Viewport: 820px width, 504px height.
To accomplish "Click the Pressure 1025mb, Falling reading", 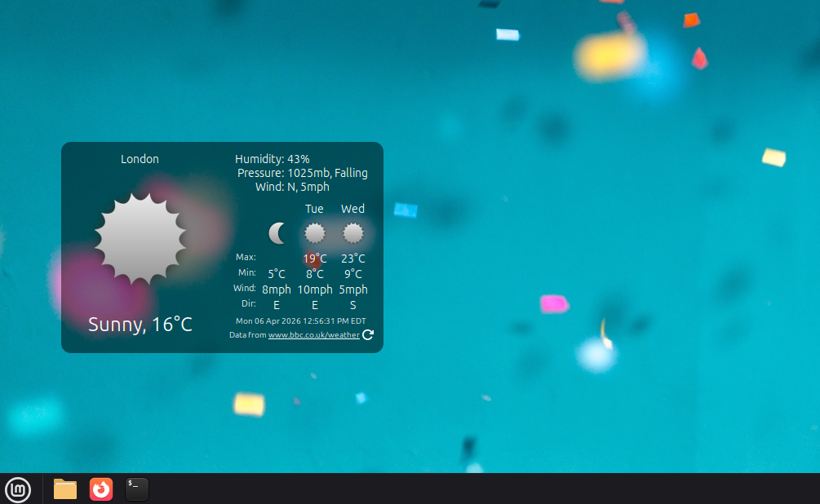I will click(302, 173).
